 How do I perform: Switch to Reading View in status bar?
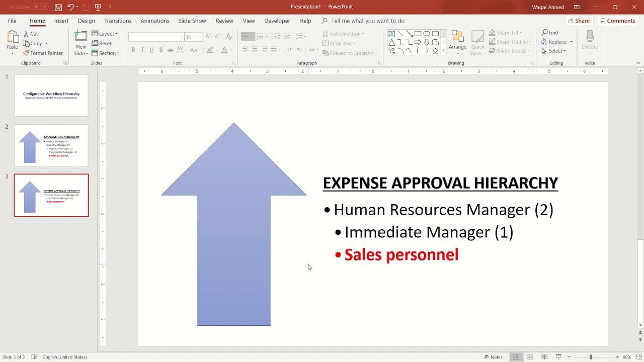544,357
